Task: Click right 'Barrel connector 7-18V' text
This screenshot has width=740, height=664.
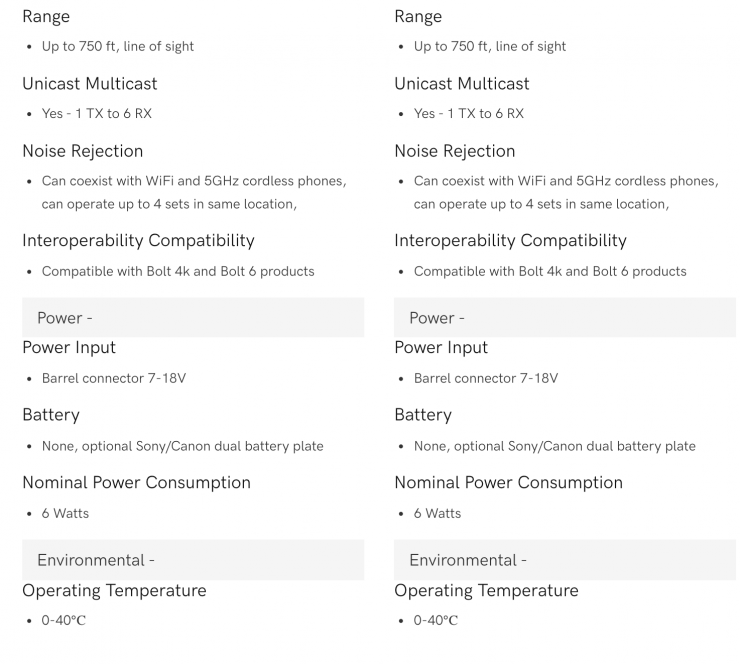Action: pyautogui.click(x=486, y=378)
